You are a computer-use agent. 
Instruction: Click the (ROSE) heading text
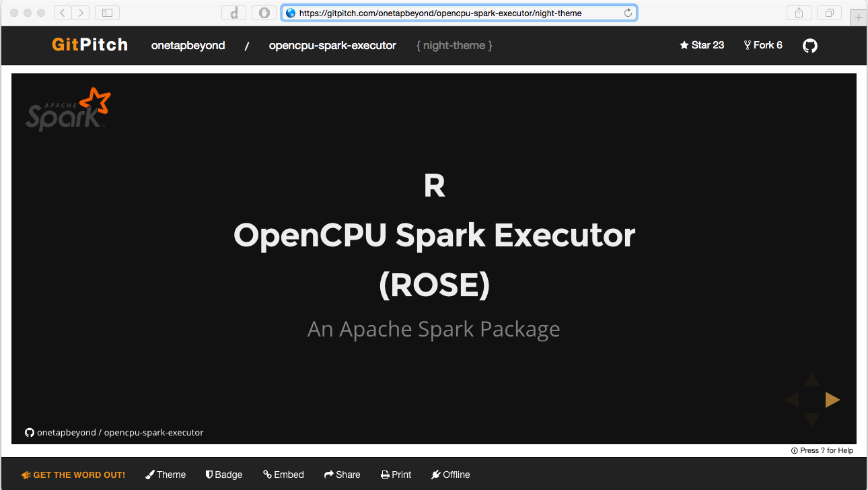pos(434,285)
